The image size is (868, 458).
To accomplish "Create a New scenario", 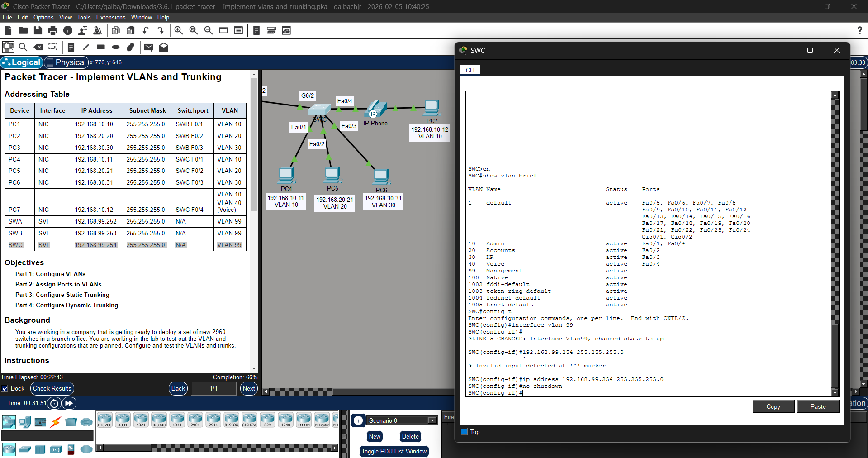I will [x=375, y=436].
